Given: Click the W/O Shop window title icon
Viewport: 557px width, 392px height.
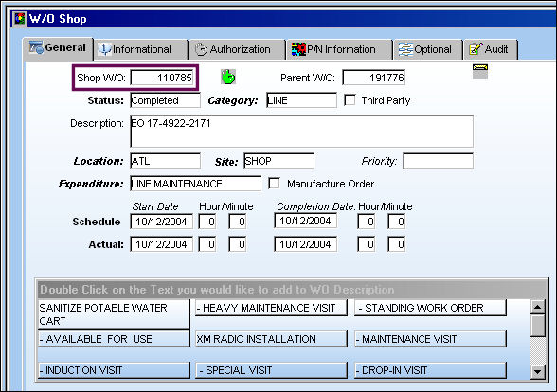Looking at the screenshot, I should (x=20, y=18).
